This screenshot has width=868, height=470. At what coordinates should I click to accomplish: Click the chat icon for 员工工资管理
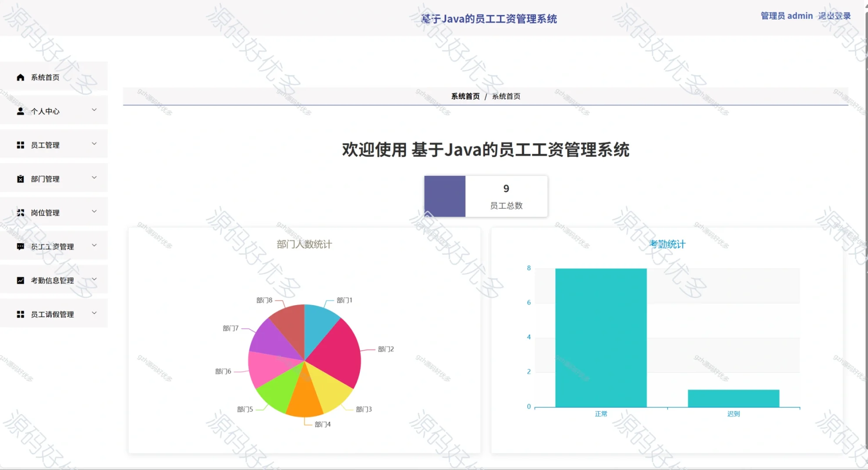tap(20, 246)
